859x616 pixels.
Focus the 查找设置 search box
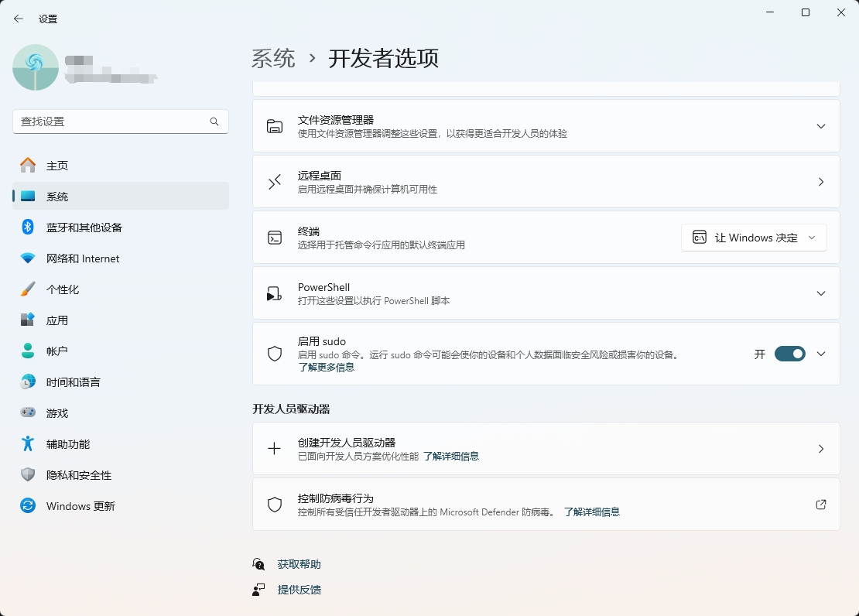coord(121,121)
